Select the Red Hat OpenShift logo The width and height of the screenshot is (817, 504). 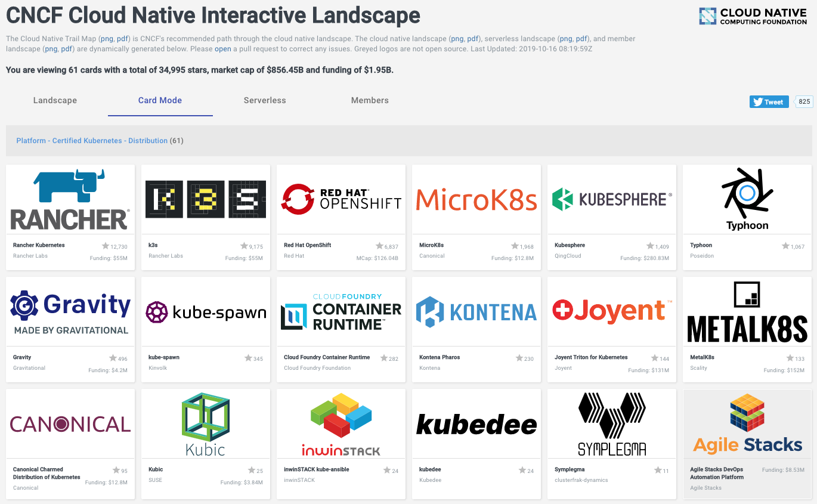click(341, 199)
